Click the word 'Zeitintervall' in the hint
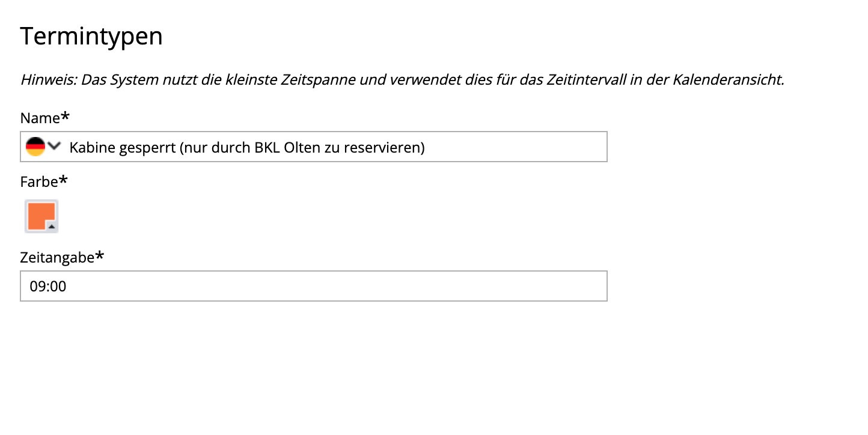The width and height of the screenshot is (868, 435). tap(582, 80)
